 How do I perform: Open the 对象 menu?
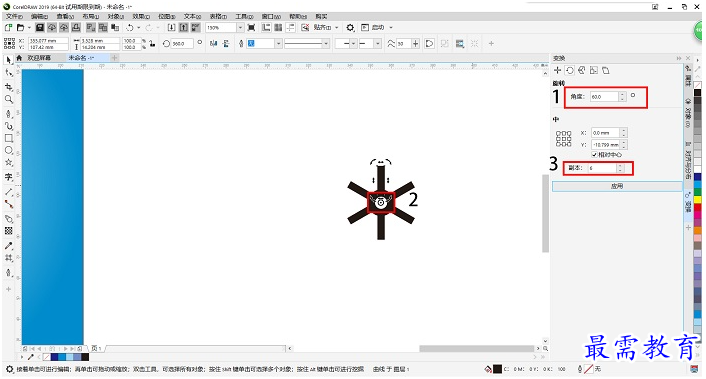[116, 16]
